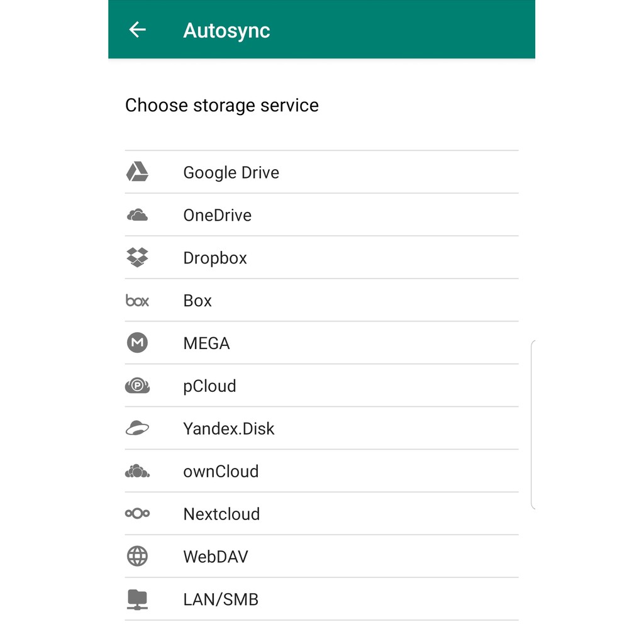Click the Yandex.Disk flying saucer icon
The height and width of the screenshot is (644, 644).
click(x=137, y=428)
